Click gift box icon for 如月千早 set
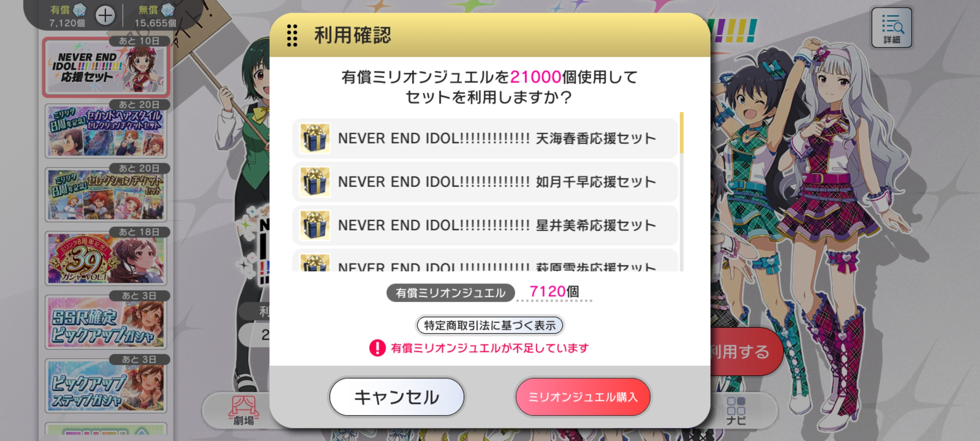This screenshot has height=441, width=980. tap(315, 182)
